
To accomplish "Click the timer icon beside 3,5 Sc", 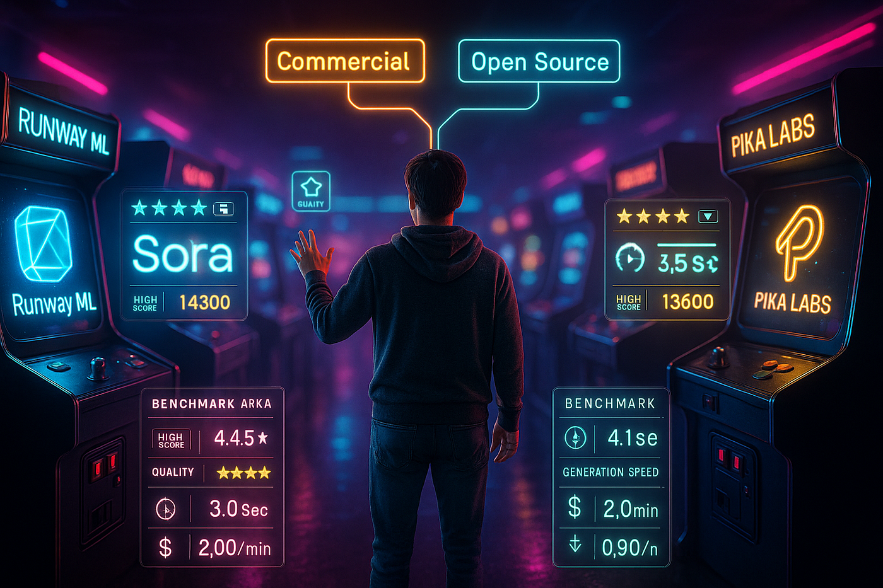I will [629, 258].
